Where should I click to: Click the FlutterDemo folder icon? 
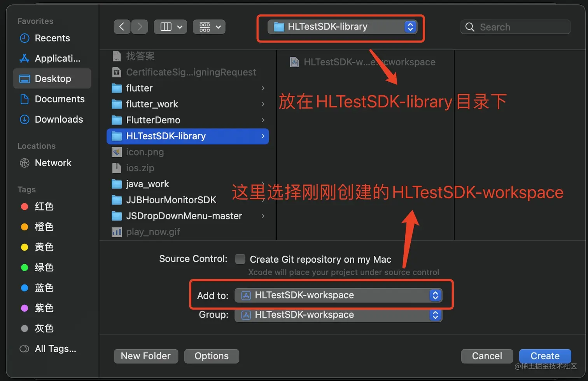[x=117, y=120]
